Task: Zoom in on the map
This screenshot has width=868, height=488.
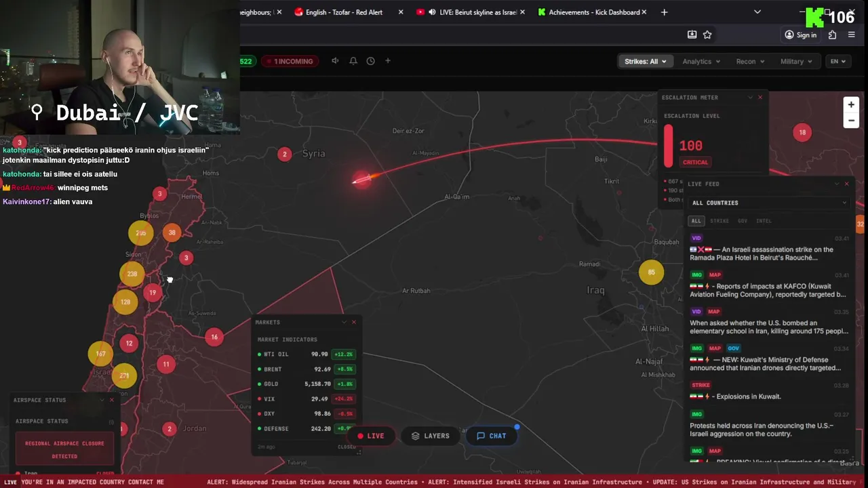Action: (851, 104)
